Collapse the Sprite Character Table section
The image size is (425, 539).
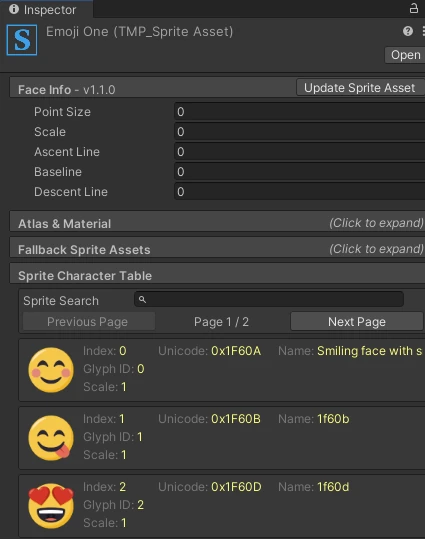217,275
